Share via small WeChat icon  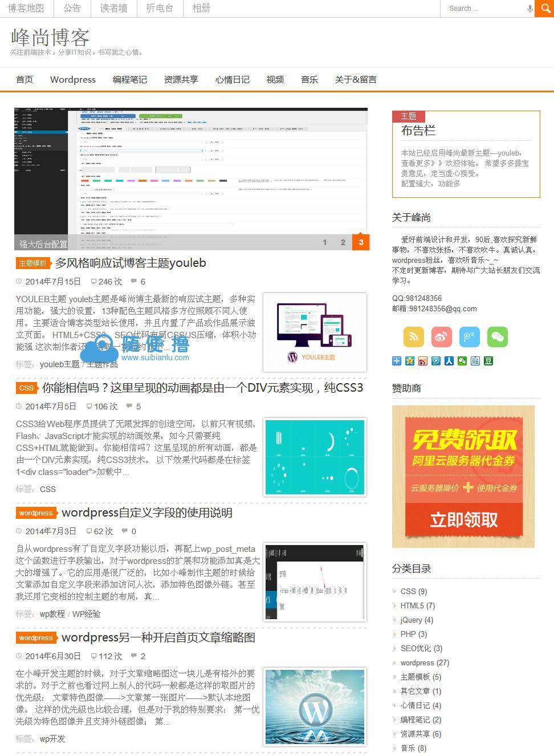point(462,361)
